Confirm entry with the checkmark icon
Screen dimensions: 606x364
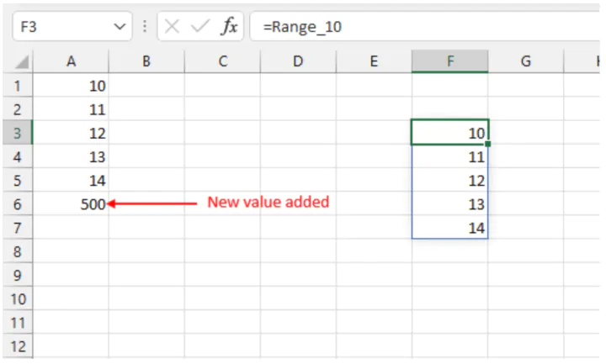pos(200,27)
